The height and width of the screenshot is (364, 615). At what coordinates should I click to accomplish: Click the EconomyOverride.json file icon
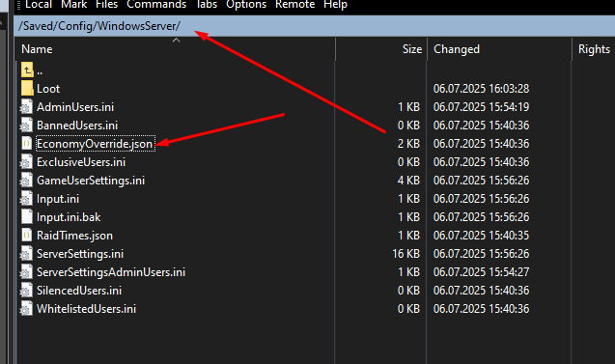pos(26,144)
